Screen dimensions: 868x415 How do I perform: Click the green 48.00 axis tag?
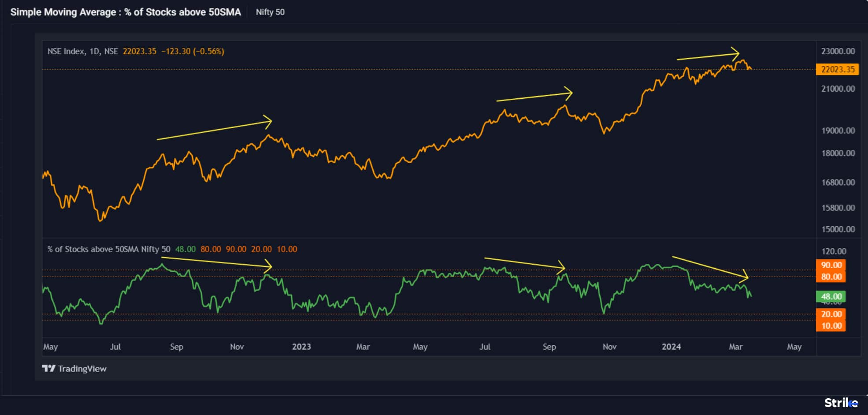click(831, 297)
